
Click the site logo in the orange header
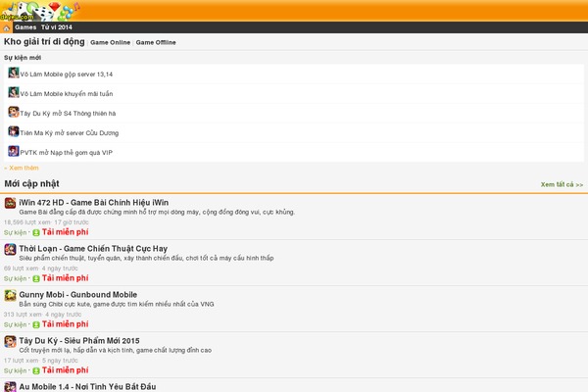point(40,11)
